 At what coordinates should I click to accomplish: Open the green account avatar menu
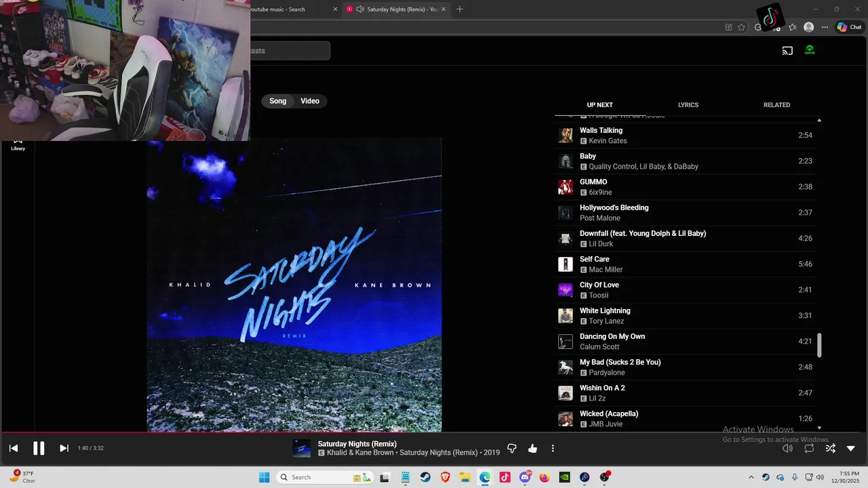(810, 50)
